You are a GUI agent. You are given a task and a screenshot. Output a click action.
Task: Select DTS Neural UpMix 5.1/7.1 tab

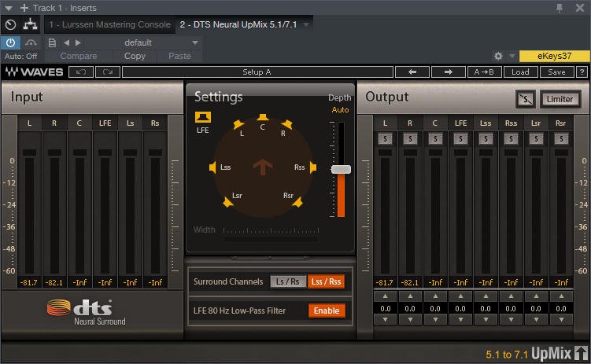(238, 25)
